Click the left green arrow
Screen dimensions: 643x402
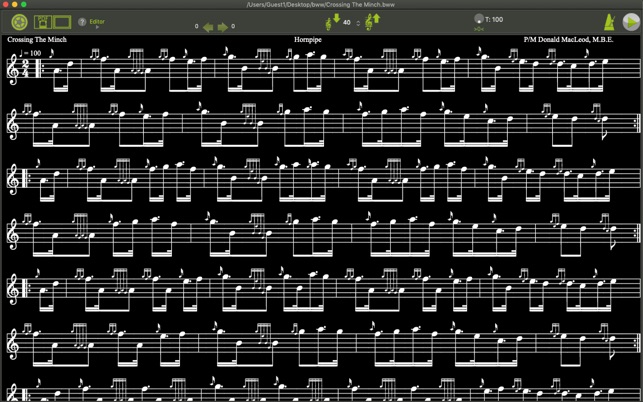click(208, 27)
